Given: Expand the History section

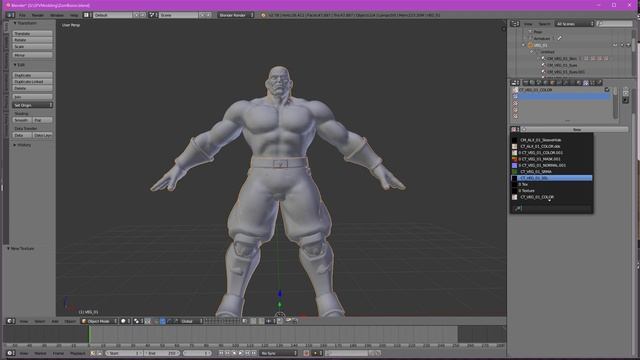Looking at the screenshot, I should tap(22, 145).
